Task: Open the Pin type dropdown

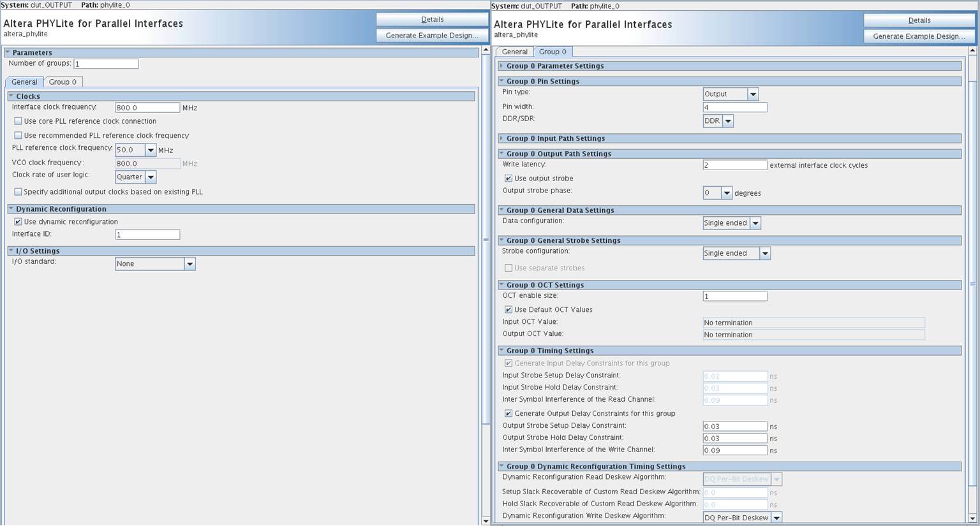Action: 753,94
